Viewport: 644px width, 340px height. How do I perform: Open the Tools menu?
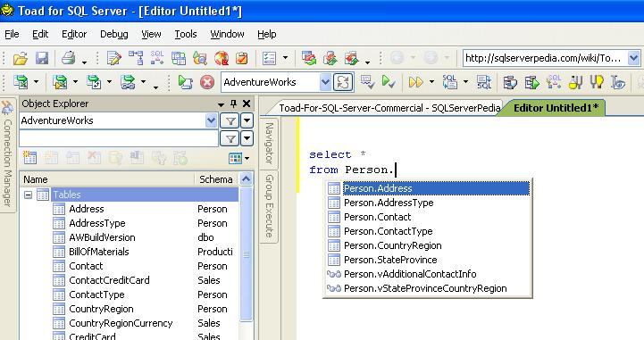pyautogui.click(x=186, y=34)
